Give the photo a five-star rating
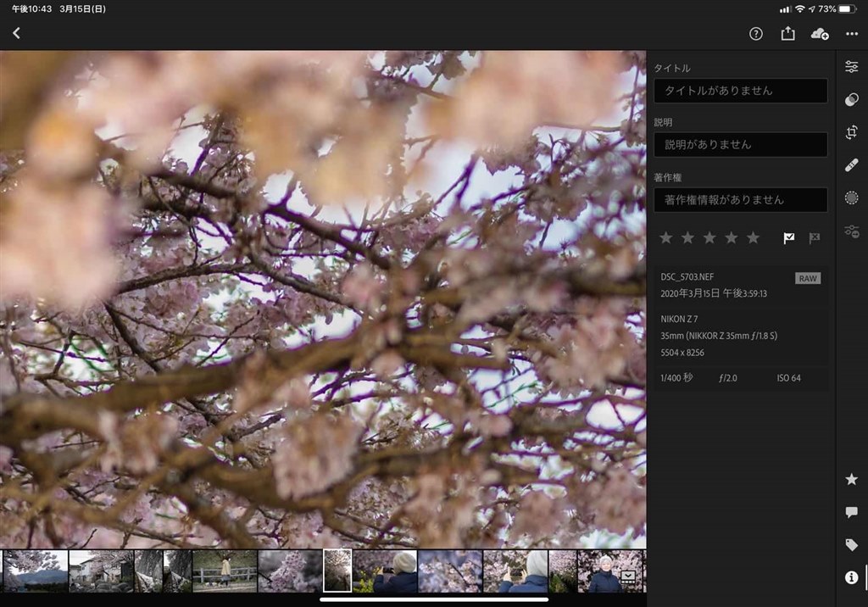This screenshot has height=607, width=868. [x=753, y=238]
